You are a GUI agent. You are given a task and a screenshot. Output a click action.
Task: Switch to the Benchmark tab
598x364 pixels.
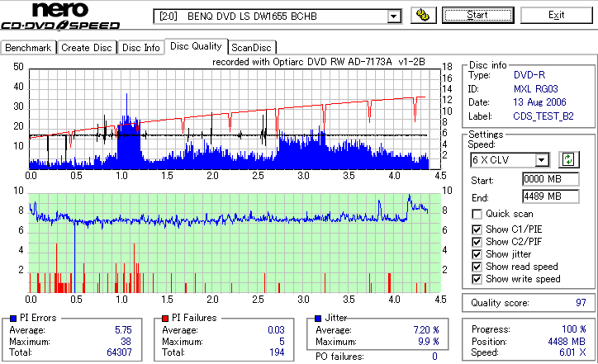[28, 48]
